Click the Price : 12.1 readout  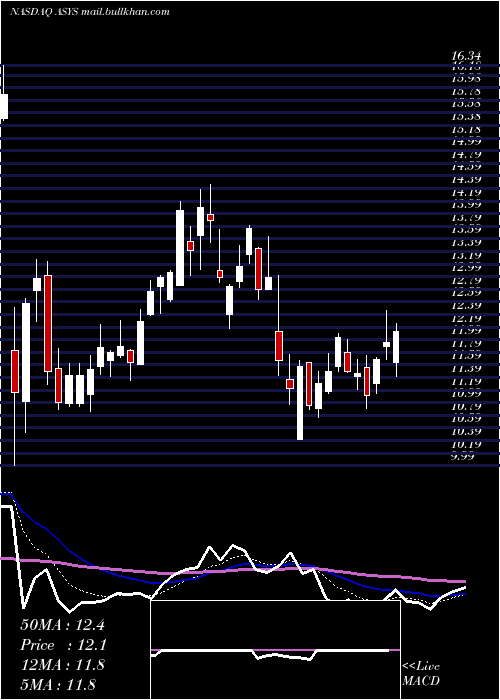tap(62, 645)
